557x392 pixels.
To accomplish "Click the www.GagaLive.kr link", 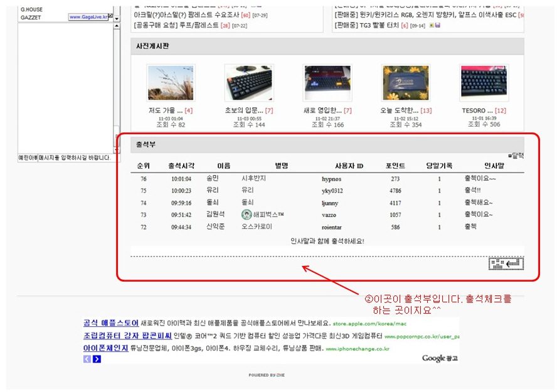I will [x=88, y=17].
